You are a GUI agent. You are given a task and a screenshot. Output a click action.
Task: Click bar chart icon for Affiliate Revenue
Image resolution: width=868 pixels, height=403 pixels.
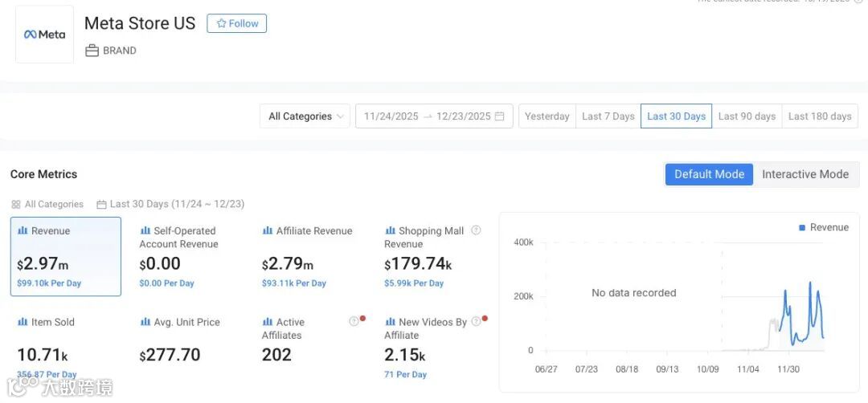pos(268,230)
